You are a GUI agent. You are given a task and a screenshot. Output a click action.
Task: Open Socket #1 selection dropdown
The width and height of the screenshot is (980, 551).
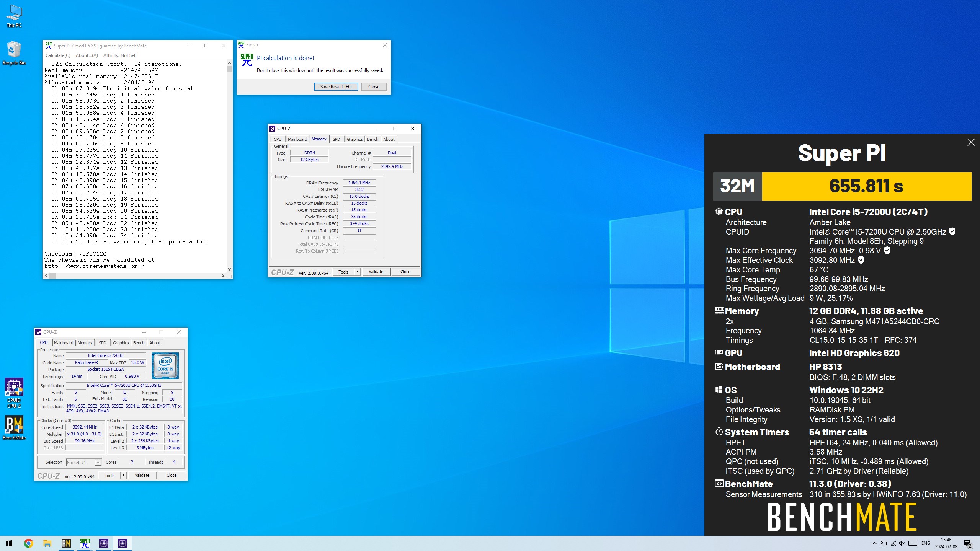[x=84, y=463]
